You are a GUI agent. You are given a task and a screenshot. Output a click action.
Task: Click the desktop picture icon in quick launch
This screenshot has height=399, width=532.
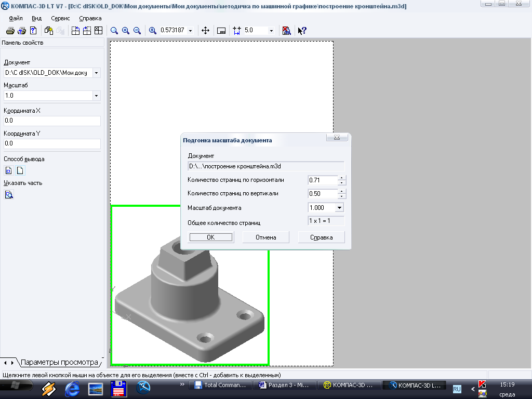[96, 389]
